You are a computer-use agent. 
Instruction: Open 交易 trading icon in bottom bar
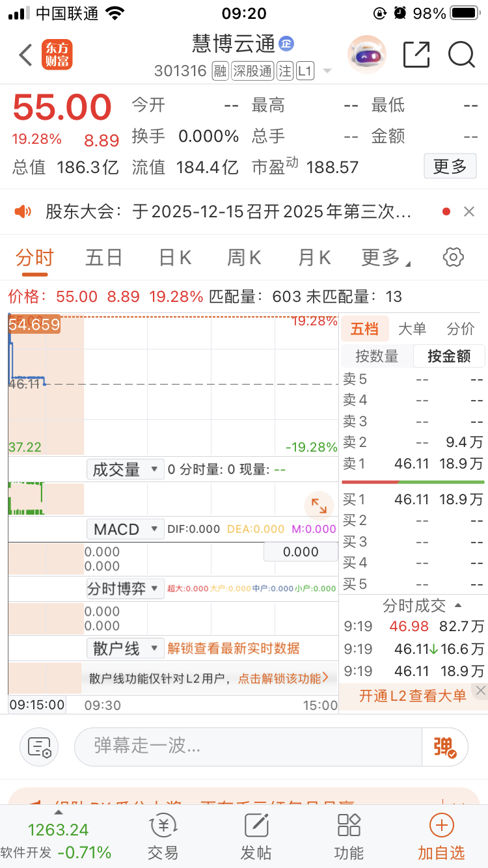click(x=164, y=836)
